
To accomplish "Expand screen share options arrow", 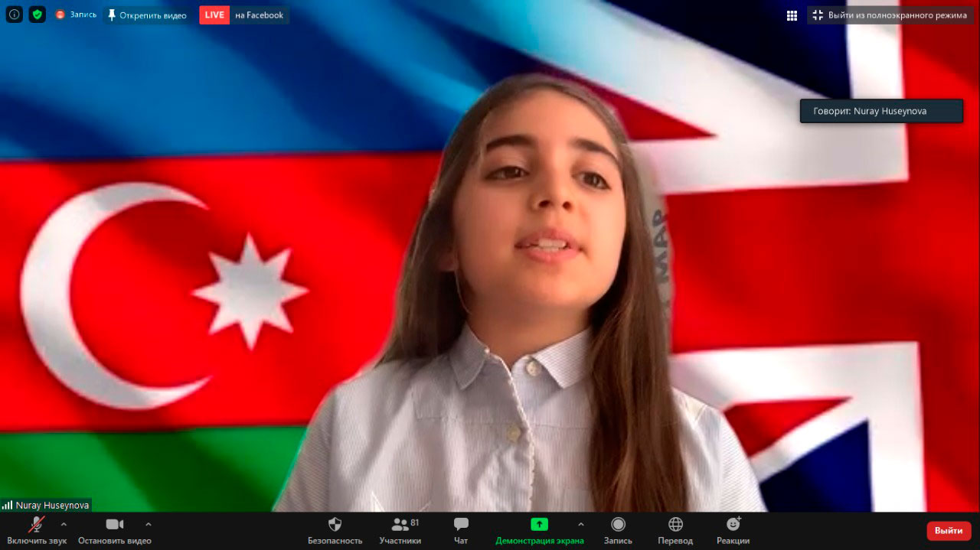I will coord(580,524).
